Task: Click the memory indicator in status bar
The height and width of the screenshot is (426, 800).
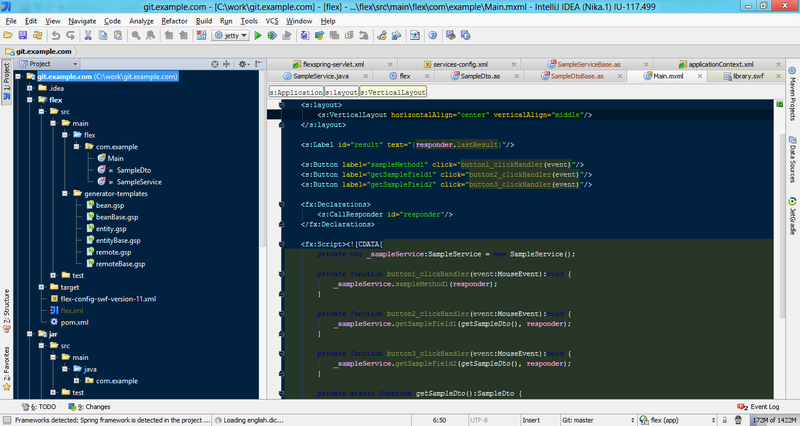Action: click(x=773, y=420)
